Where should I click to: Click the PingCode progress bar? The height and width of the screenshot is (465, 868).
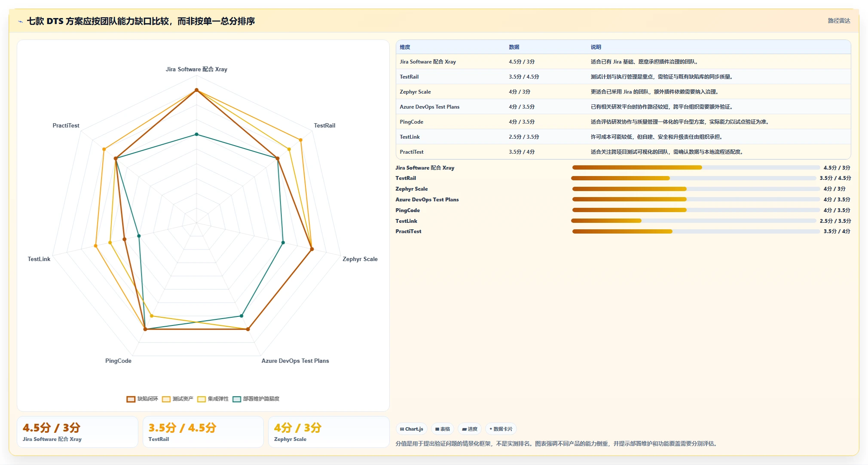tap(696, 210)
